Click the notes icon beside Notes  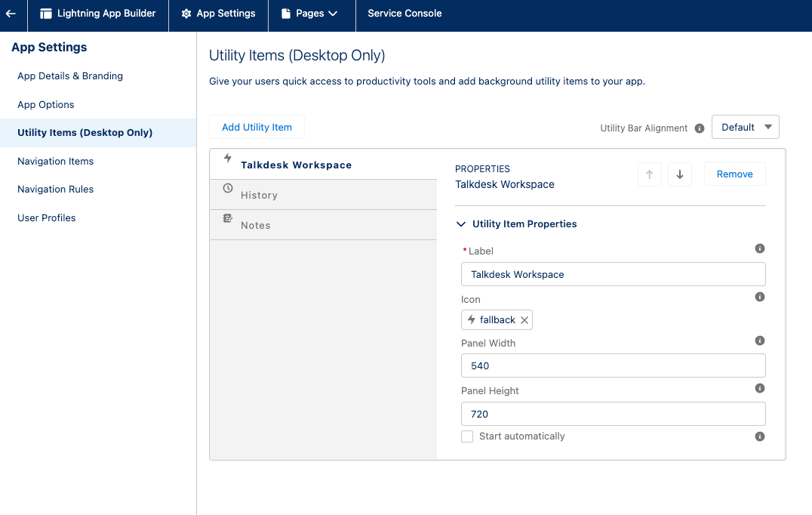pyautogui.click(x=227, y=221)
